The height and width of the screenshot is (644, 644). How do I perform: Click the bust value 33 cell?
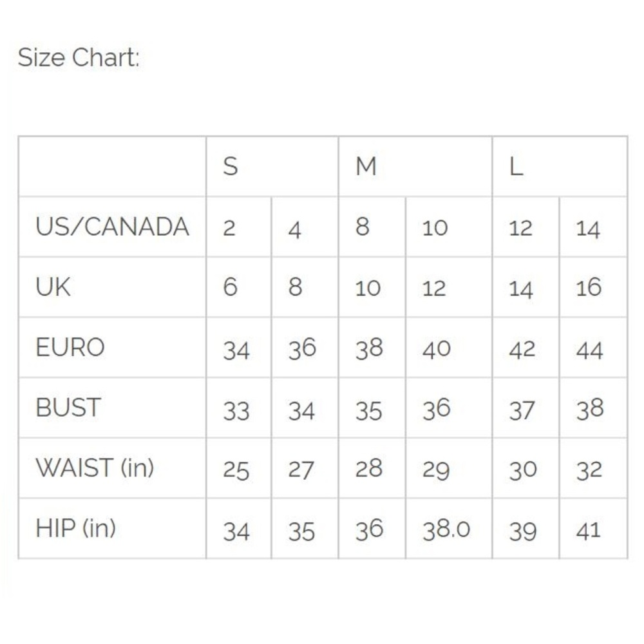[236, 410]
